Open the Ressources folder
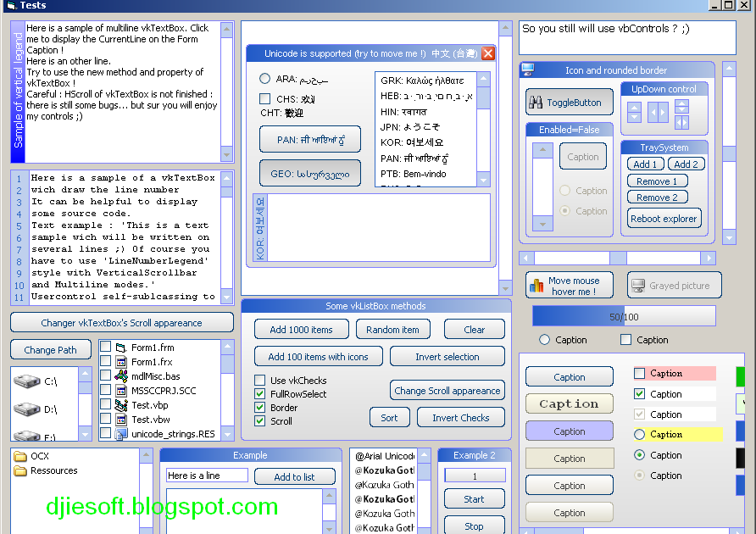The image size is (756, 534). pos(20,470)
